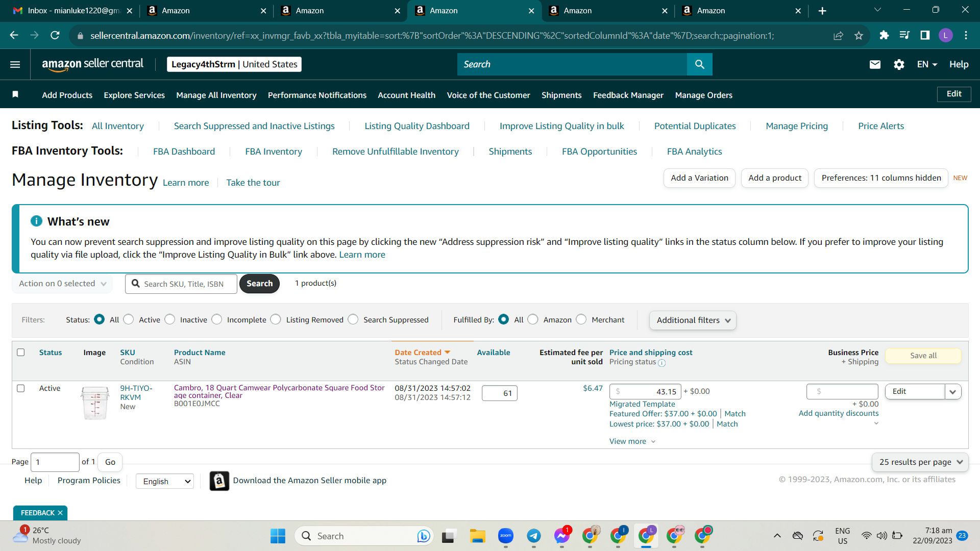Open Zoom from the taskbar

[x=506, y=536]
